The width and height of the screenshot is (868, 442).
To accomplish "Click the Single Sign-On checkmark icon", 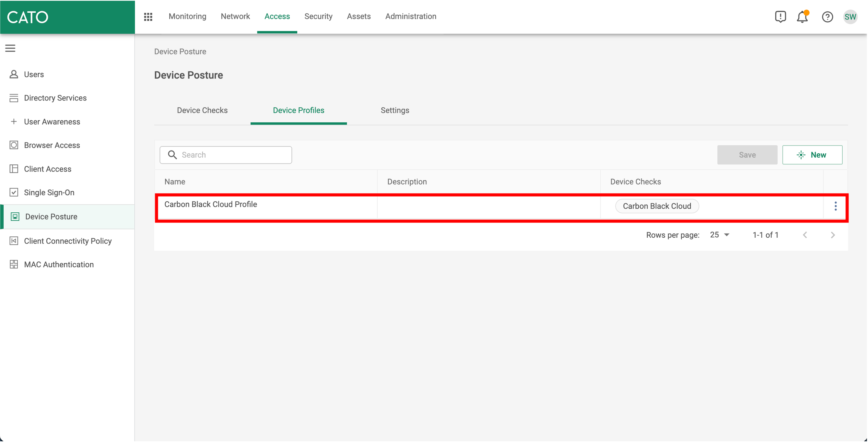I will 14,192.
